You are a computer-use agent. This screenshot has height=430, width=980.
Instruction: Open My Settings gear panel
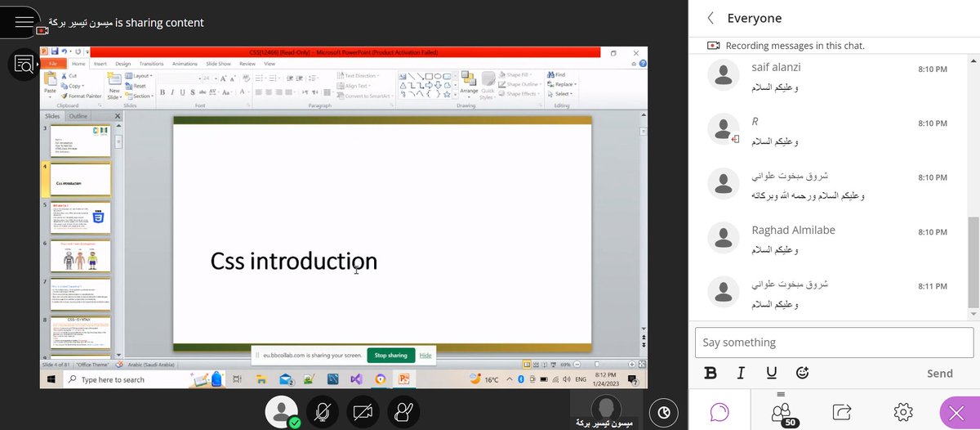(902, 412)
